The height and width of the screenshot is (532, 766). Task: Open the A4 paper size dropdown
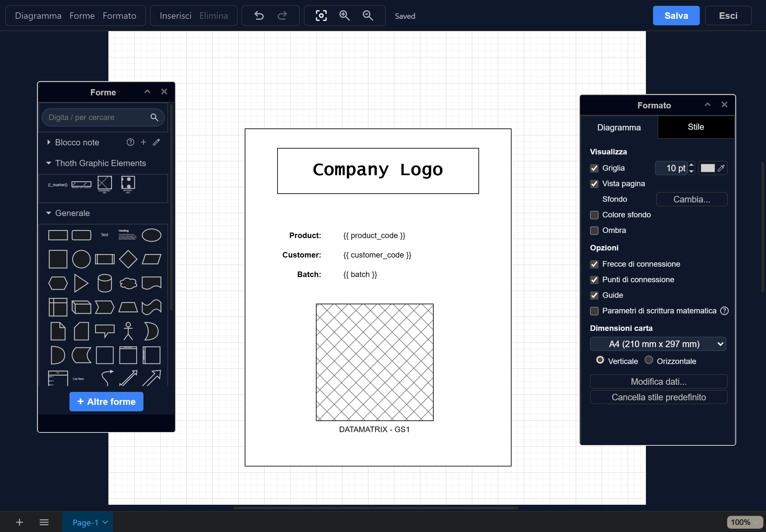[x=658, y=344]
